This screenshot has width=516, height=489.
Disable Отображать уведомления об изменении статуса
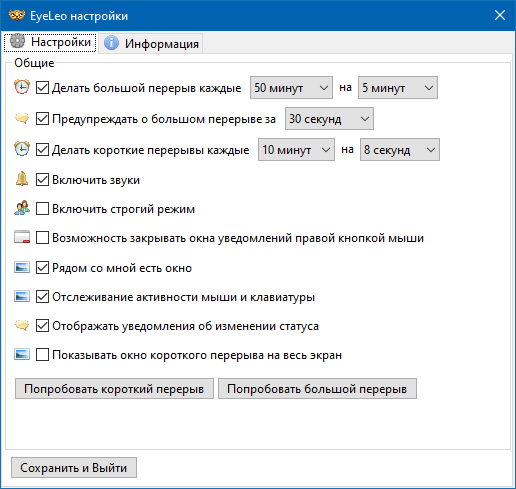[x=42, y=326]
